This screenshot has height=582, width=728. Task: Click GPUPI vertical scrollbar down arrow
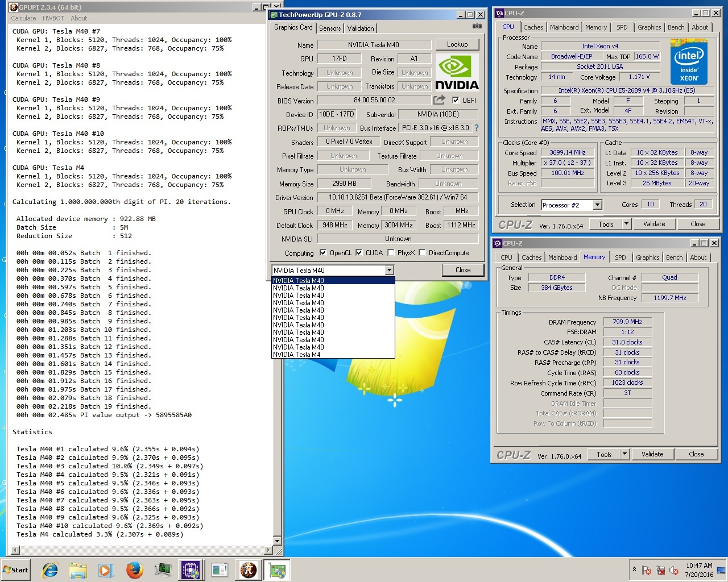278,541
